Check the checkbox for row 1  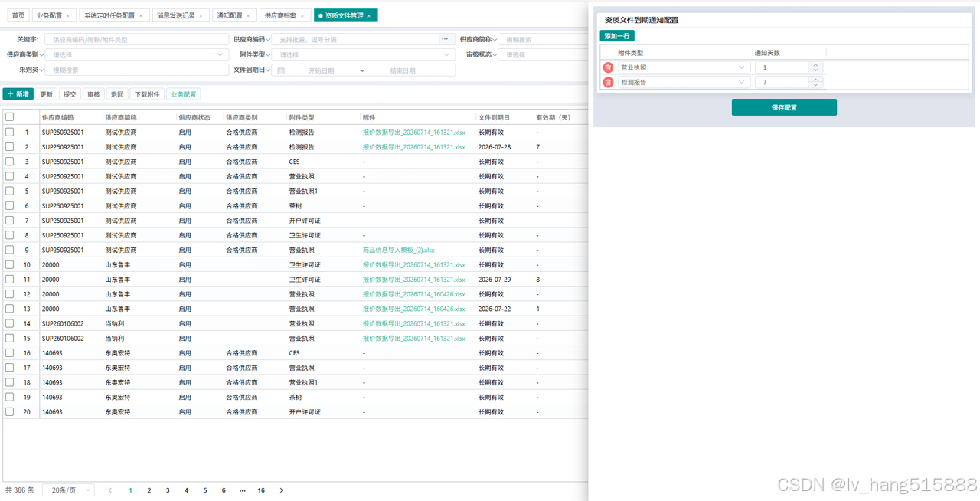(x=9, y=132)
